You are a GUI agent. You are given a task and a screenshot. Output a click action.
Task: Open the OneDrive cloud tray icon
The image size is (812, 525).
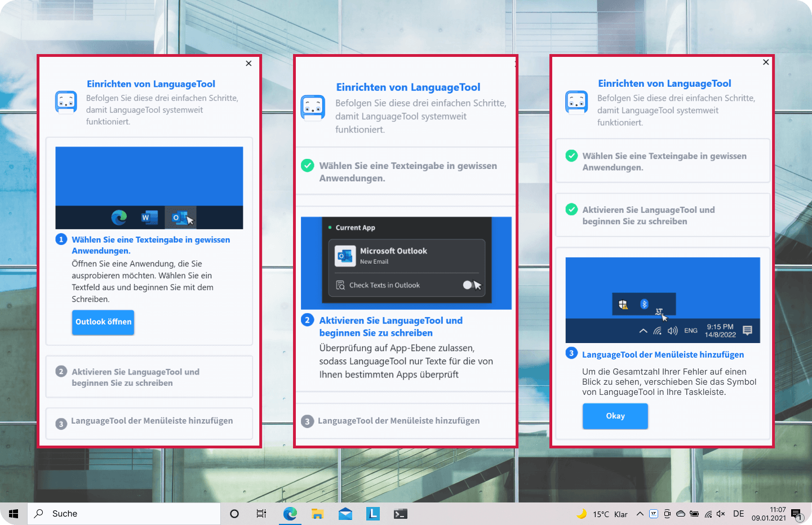(x=681, y=514)
